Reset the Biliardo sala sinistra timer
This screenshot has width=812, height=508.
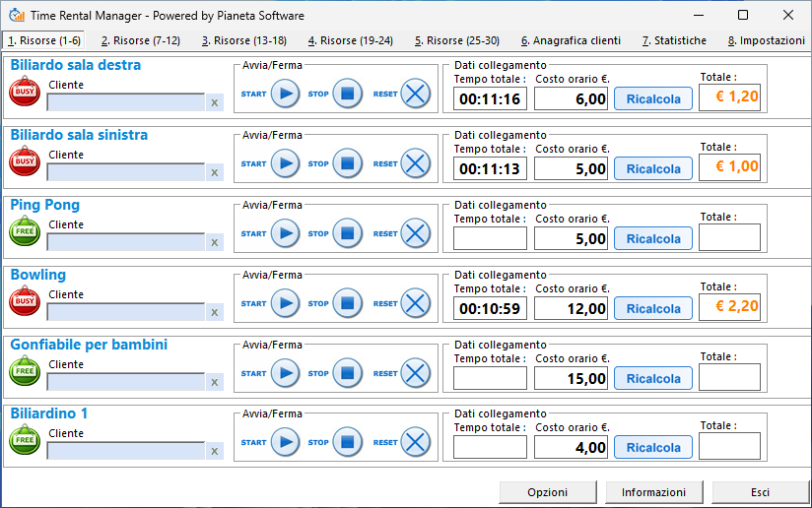[415, 163]
